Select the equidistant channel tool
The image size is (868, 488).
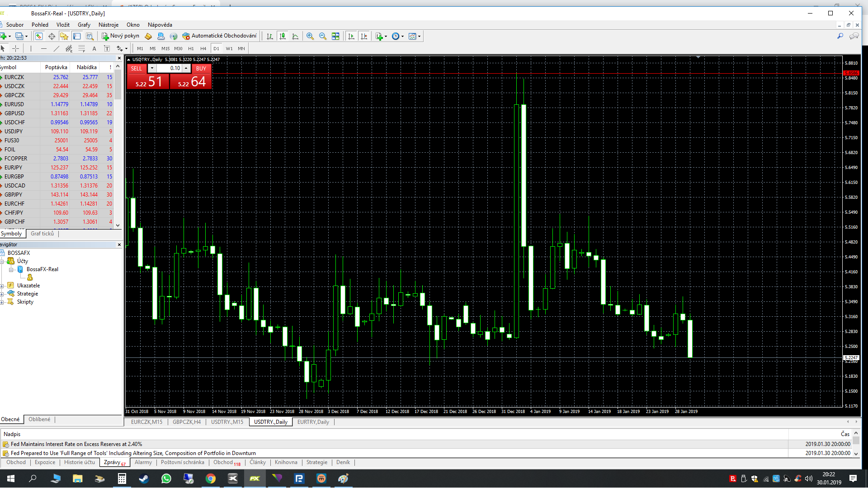(69, 48)
